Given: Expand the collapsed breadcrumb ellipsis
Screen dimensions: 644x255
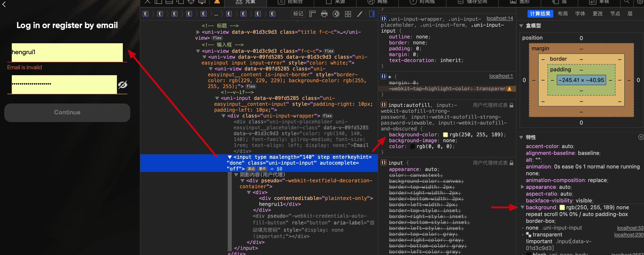Looking at the screenshot, I should pos(216,14).
